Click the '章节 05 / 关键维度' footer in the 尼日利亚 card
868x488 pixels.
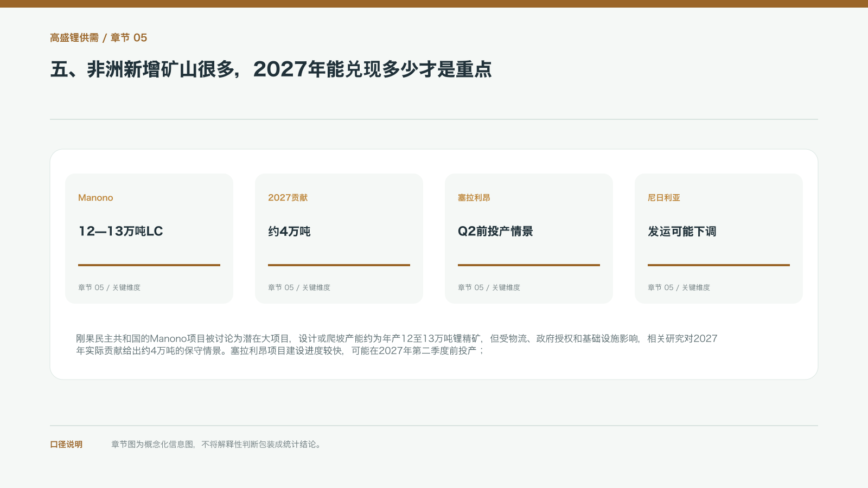pyautogui.click(x=679, y=287)
